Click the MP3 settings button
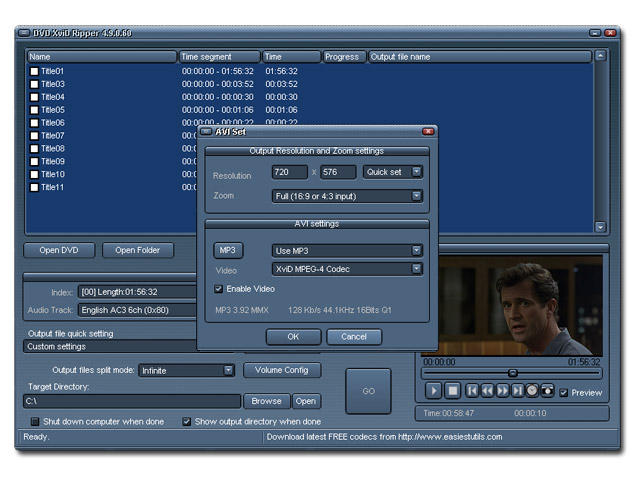This screenshot has height=480, width=640. (228, 250)
